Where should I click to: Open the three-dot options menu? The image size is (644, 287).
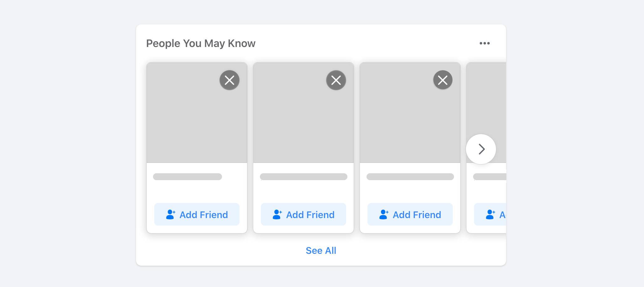(484, 43)
